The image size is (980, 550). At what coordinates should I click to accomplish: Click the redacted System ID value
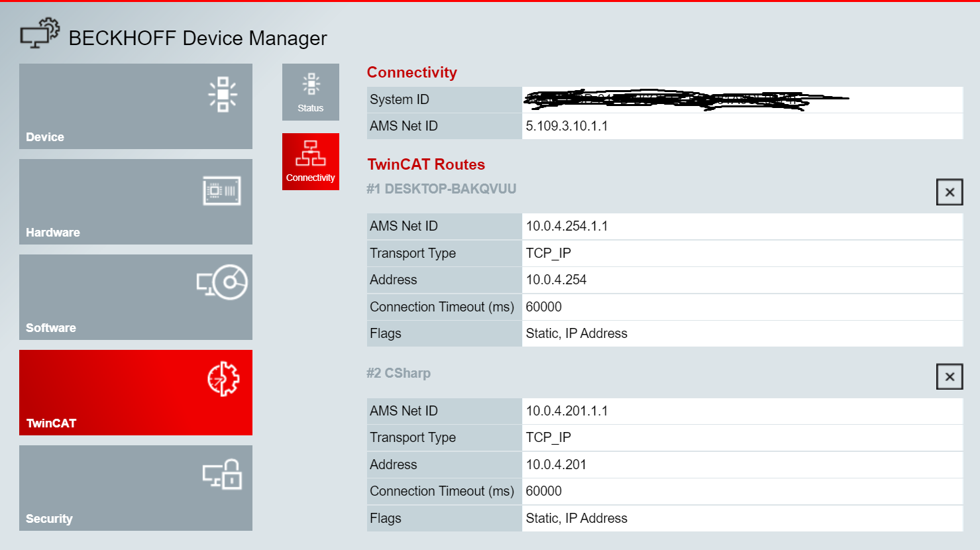[x=686, y=100]
